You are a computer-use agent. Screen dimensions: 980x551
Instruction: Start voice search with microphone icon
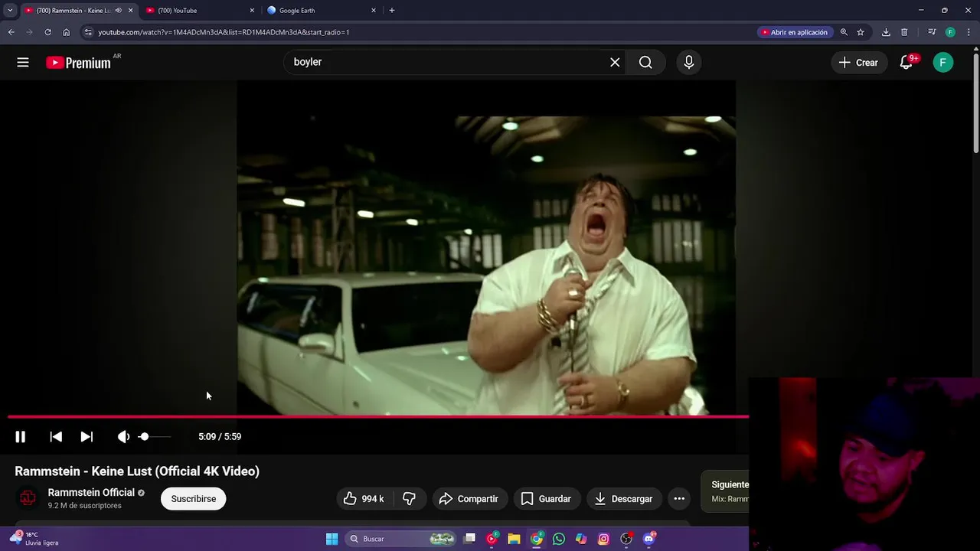pyautogui.click(x=689, y=63)
